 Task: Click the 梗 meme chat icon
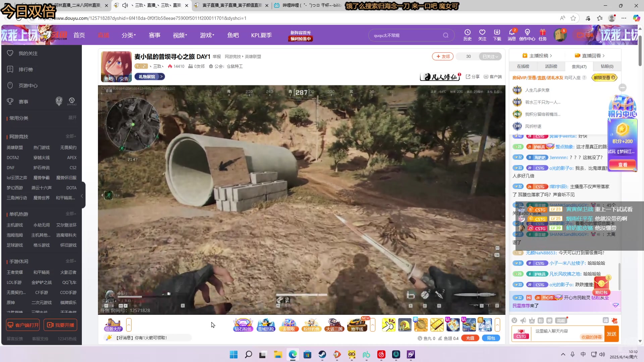(x=549, y=320)
